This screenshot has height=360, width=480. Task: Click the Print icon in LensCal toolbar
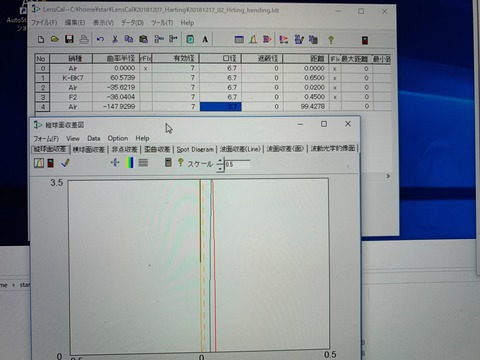[x=84, y=40]
